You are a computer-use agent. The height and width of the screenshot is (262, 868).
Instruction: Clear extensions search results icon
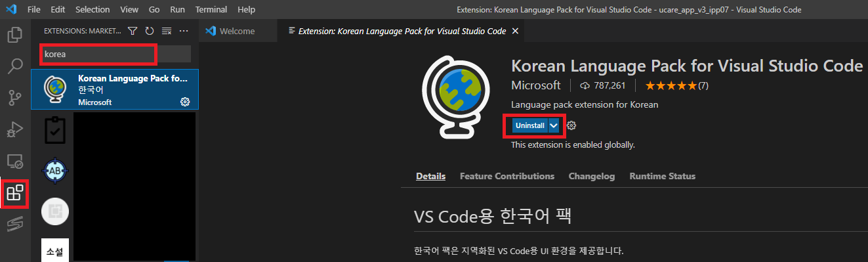click(x=167, y=31)
